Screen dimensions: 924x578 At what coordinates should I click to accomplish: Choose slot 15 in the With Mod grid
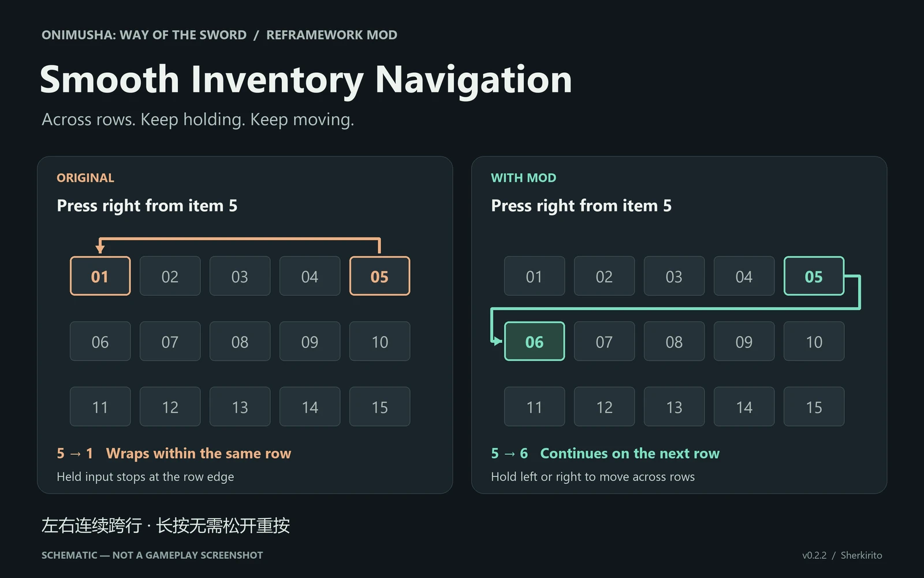[814, 406]
